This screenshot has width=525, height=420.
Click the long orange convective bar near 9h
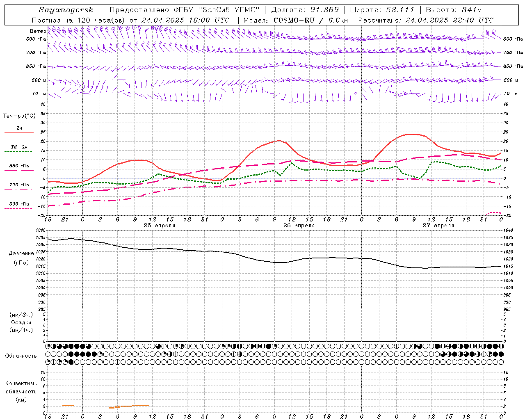tap(141, 406)
